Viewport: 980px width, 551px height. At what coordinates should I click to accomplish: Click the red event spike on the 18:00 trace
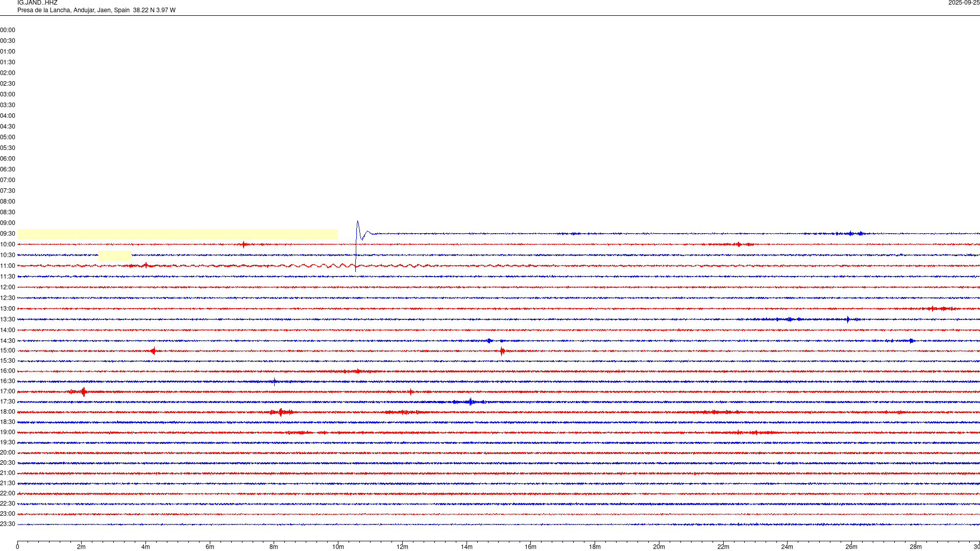pyautogui.click(x=281, y=412)
